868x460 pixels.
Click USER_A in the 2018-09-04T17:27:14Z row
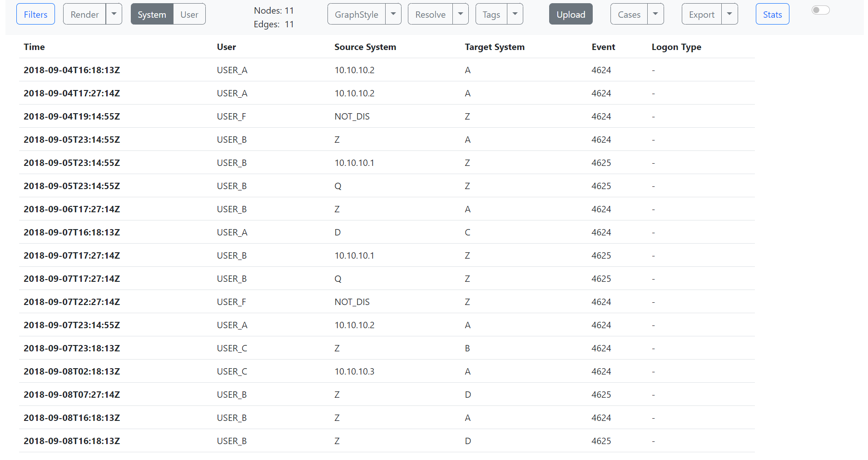pos(232,93)
